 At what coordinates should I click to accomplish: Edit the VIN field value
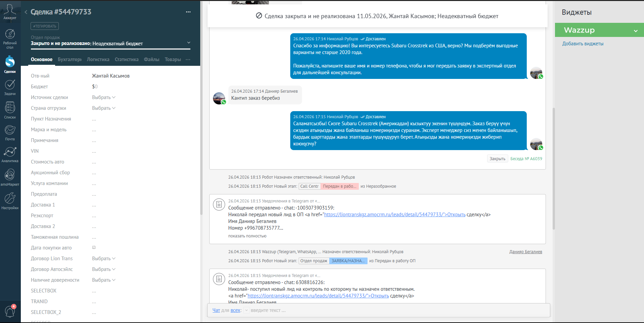[x=141, y=151]
